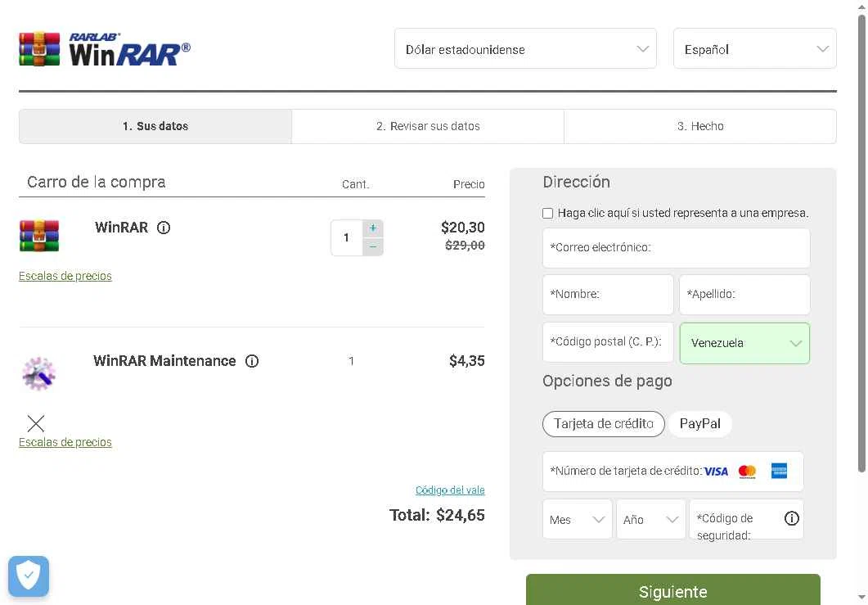Open the Código del vale link
This screenshot has height=605, width=868.
pyautogui.click(x=450, y=490)
